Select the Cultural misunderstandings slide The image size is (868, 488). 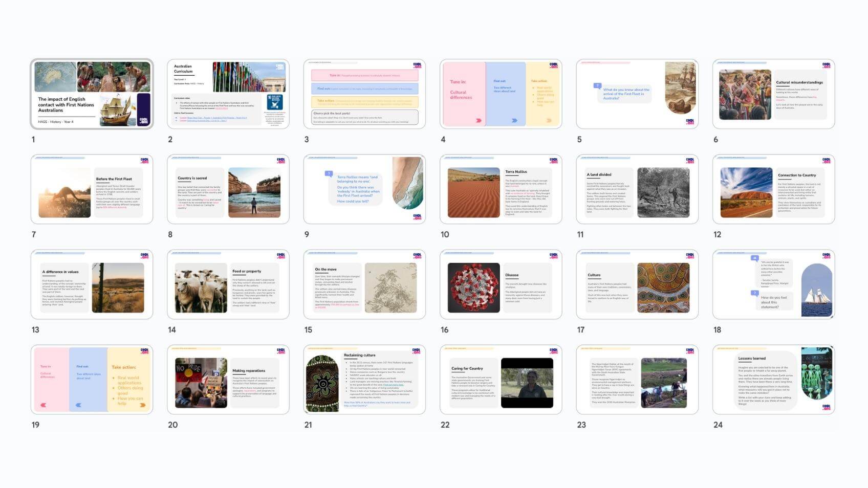(773, 94)
